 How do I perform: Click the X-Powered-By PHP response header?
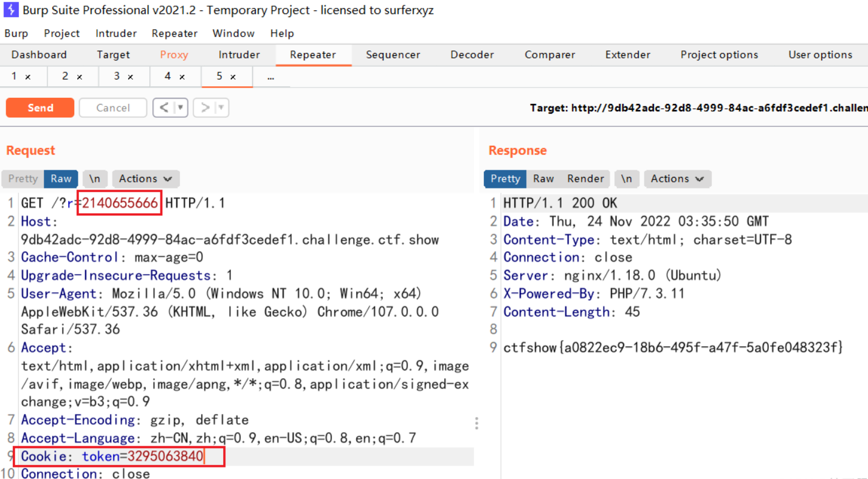pyautogui.click(x=594, y=294)
